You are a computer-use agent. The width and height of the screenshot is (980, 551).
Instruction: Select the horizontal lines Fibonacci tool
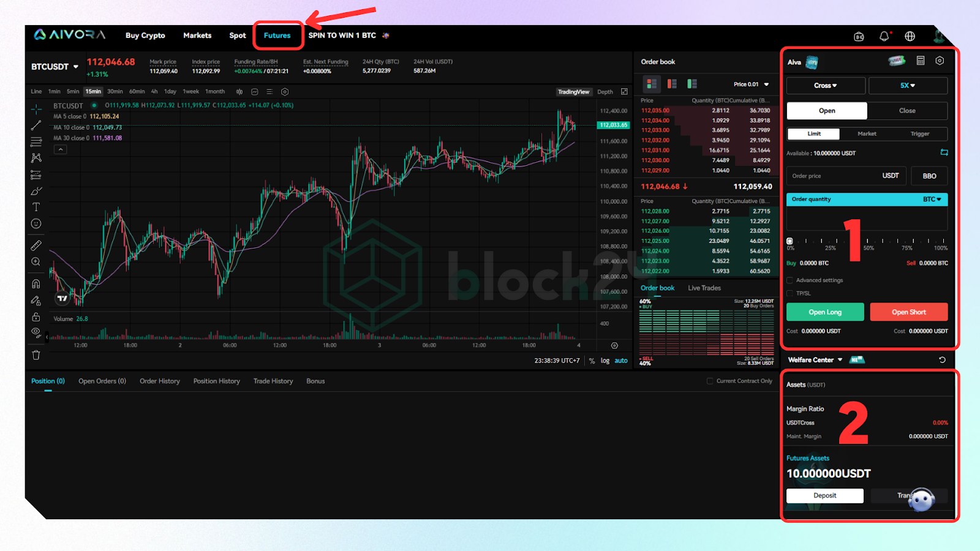[36, 142]
